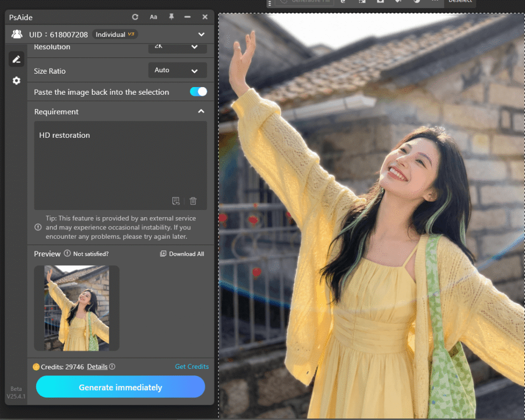Open the Settings gear in the sidebar

tap(16, 80)
